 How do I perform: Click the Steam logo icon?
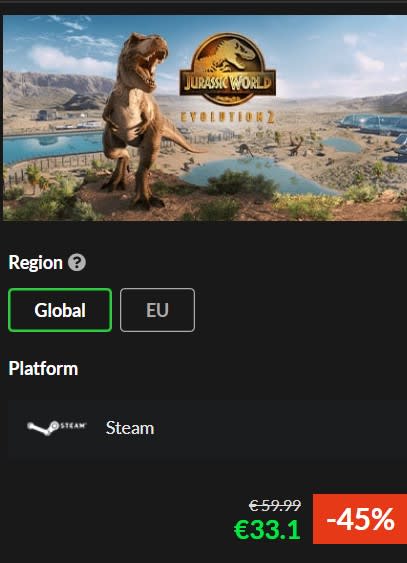[x=57, y=427]
